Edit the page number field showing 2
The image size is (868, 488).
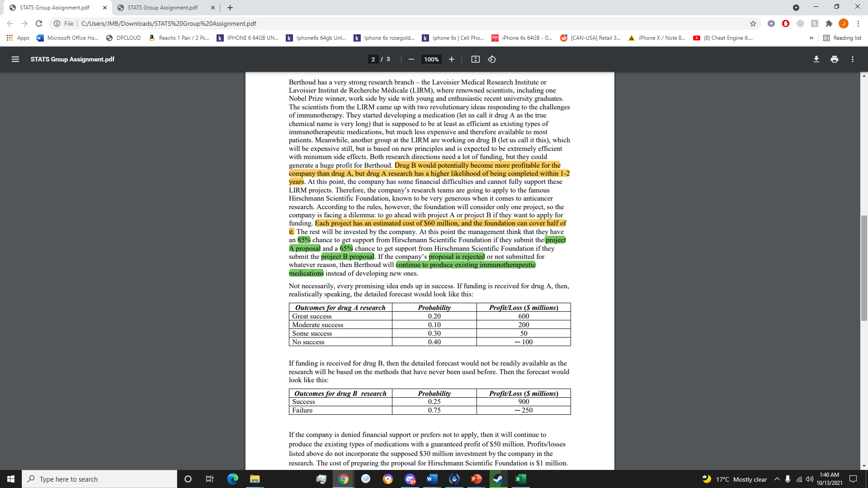pos(373,59)
